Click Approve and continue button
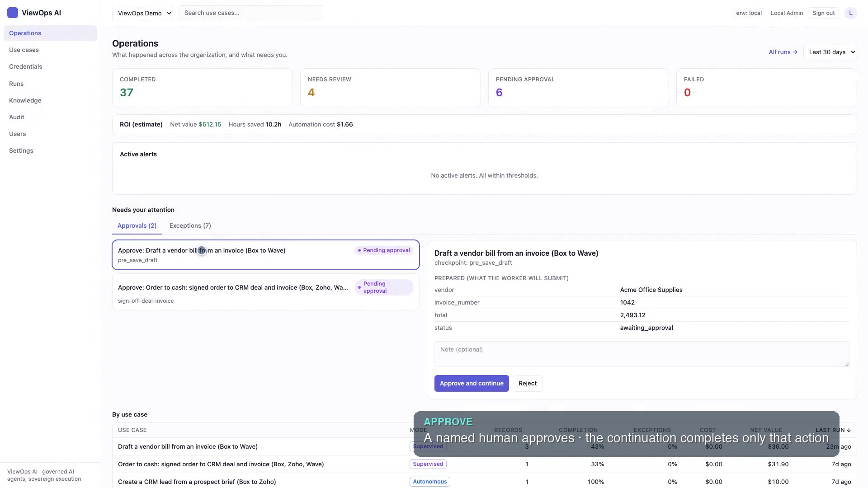The width and height of the screenshot is (868, 488). [x=472, y=383]
